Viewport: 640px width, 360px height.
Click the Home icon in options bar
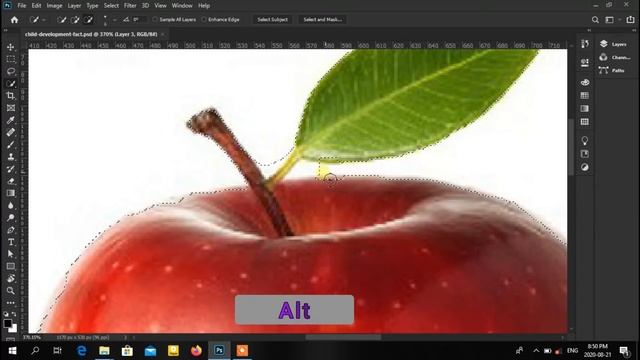tap(14, 20)
